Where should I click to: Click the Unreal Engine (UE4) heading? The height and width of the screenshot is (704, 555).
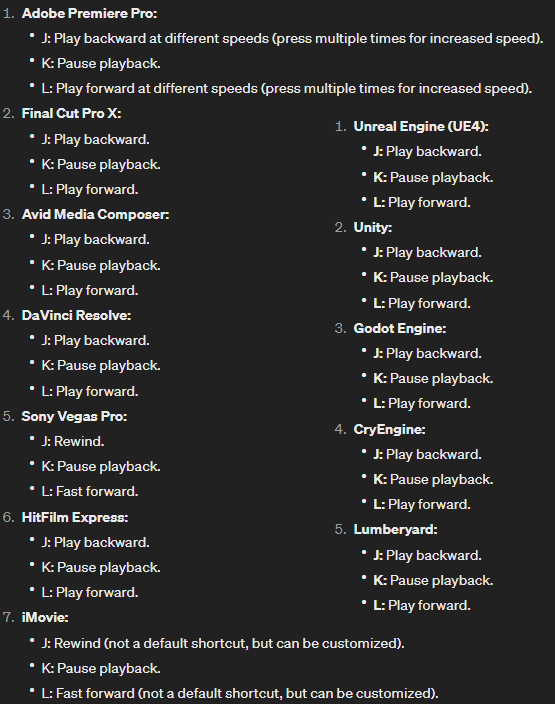421,127
